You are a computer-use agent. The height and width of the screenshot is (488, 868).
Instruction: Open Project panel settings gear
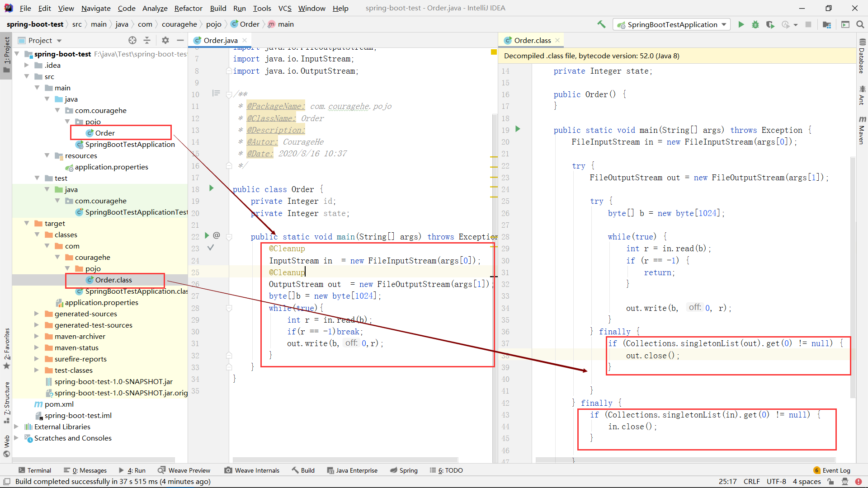tap(165, 40)
